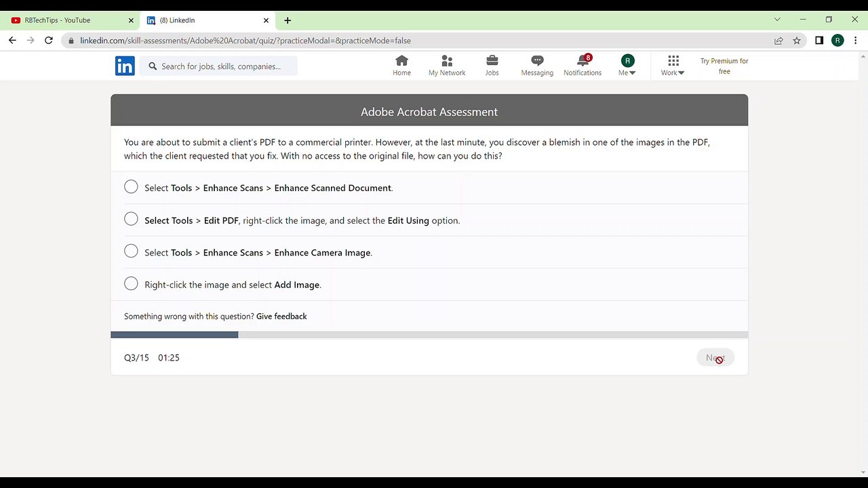Close the RBTechTips YouTube tab
868x488 pixels.
click(131, 20)
